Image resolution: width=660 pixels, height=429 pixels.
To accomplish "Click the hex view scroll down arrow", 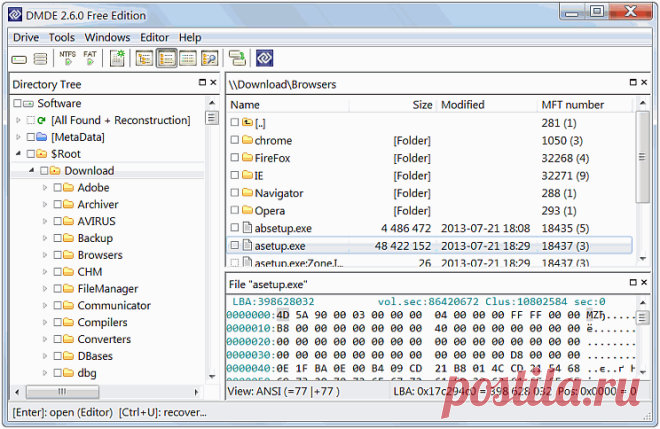I will pyautogui.click(x=643, y=372).
